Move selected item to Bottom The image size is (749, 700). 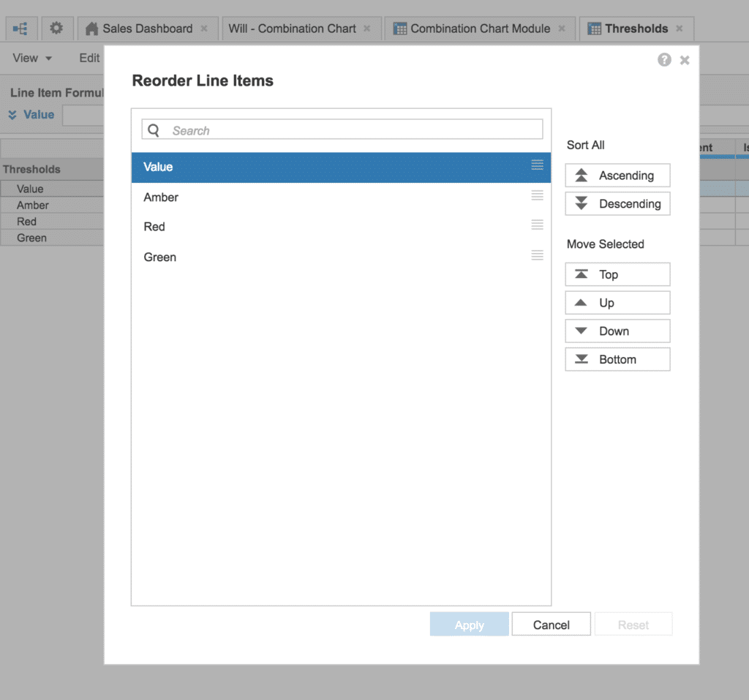[617, 359]
